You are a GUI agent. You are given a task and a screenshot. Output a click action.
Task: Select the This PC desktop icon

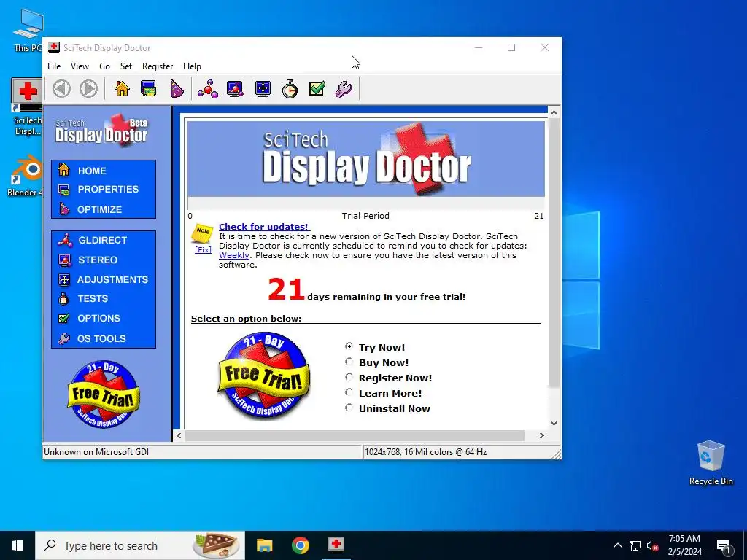pyautogui.click(x=28, y=31)
